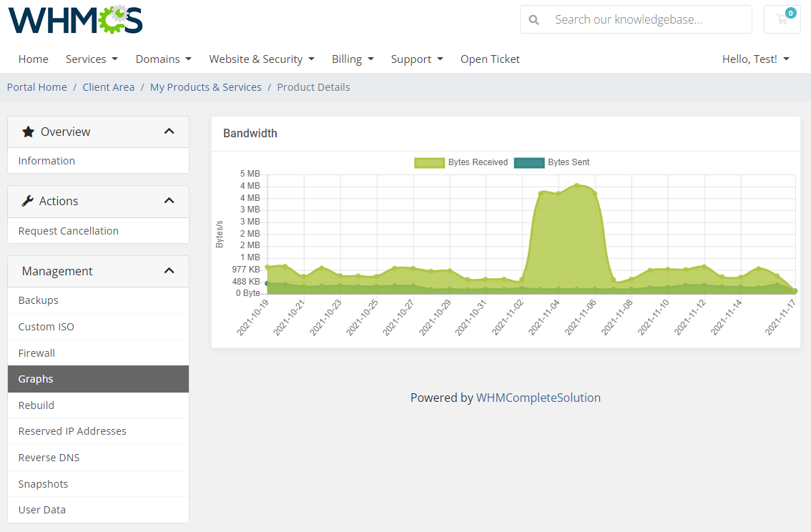Click the search magnifier icon
The width and height of the screenshot is (811, 532).
pyautogui.click(x=534, y=19)
